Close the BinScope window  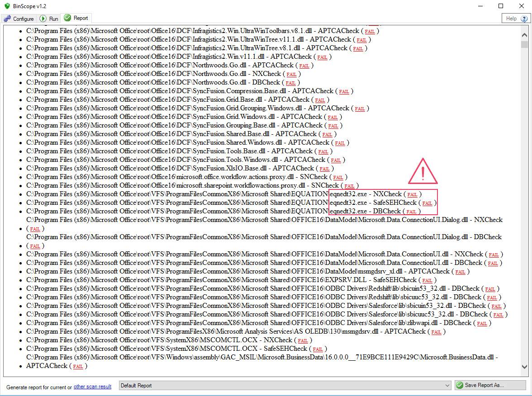tap(522, 6)
